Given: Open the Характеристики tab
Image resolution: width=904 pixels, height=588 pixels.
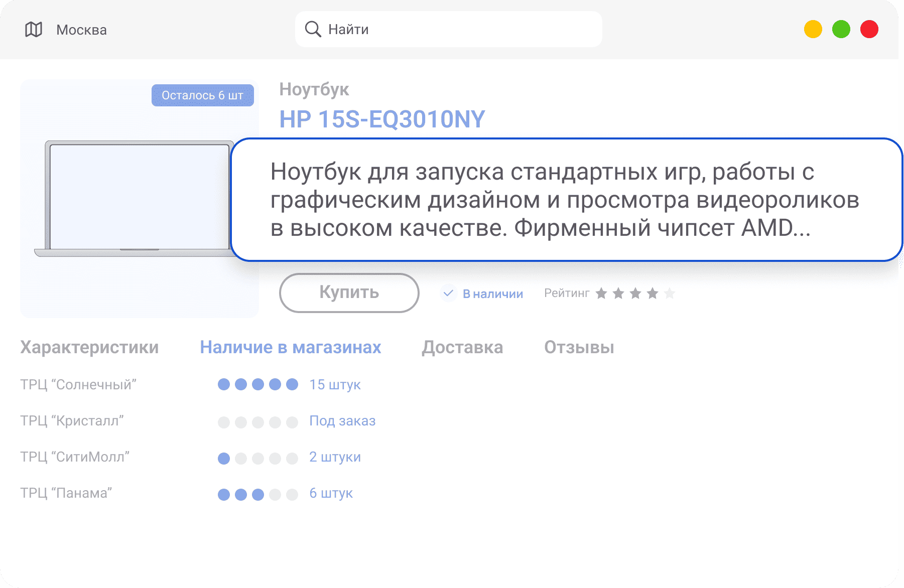Looking at the screenshot, I should coord(89,347).
